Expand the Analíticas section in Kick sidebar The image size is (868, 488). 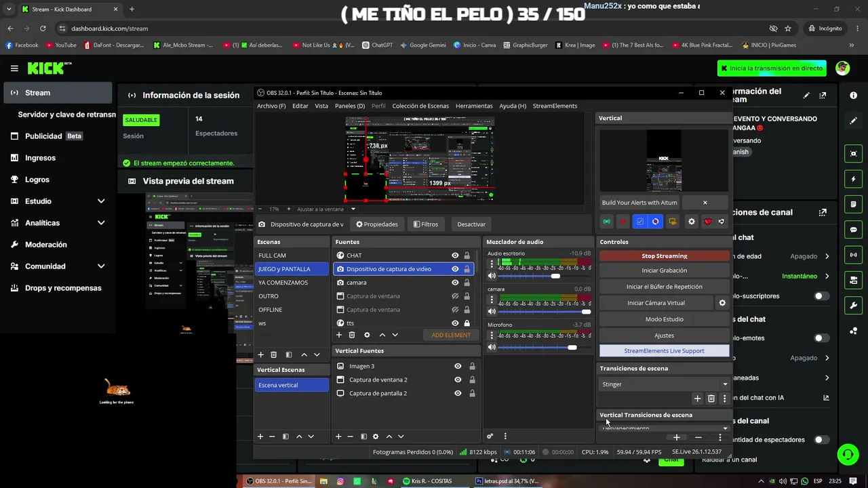click(x=101, y=223)
